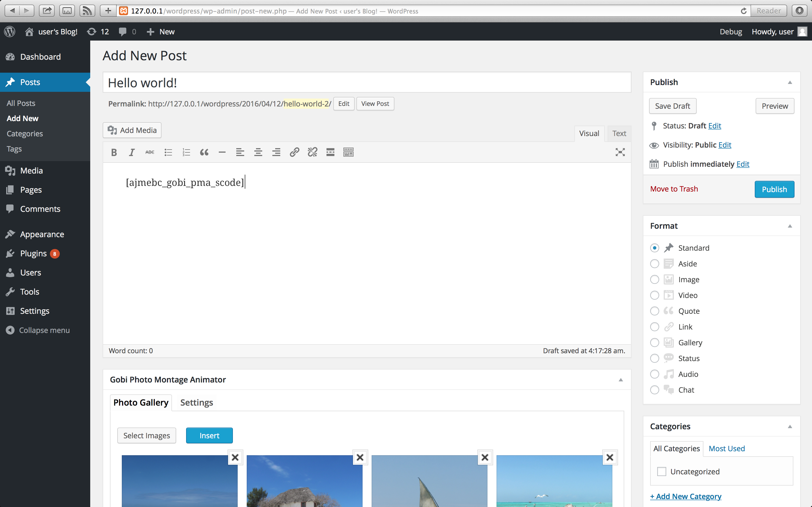Screen dimensions: 812x507
Task: Remove the first gallery photo thumbnail
Action: 235,457
